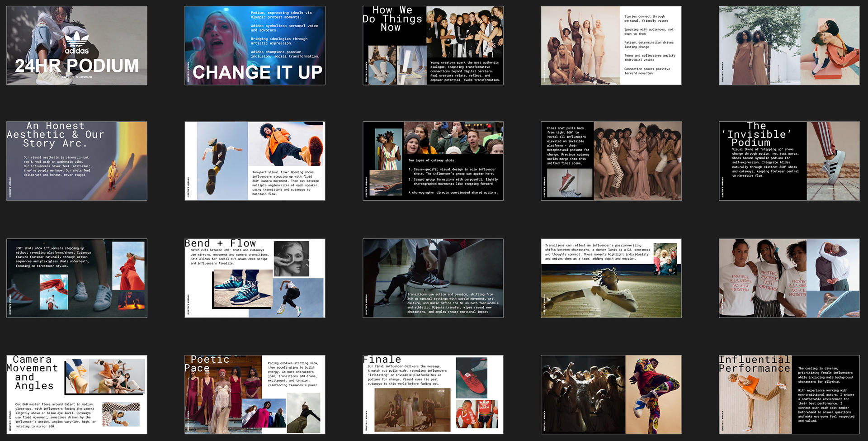Click the 'Poetic Pace' heading text
This screenshot has height=441, width=868.
[x=208, y=364]
